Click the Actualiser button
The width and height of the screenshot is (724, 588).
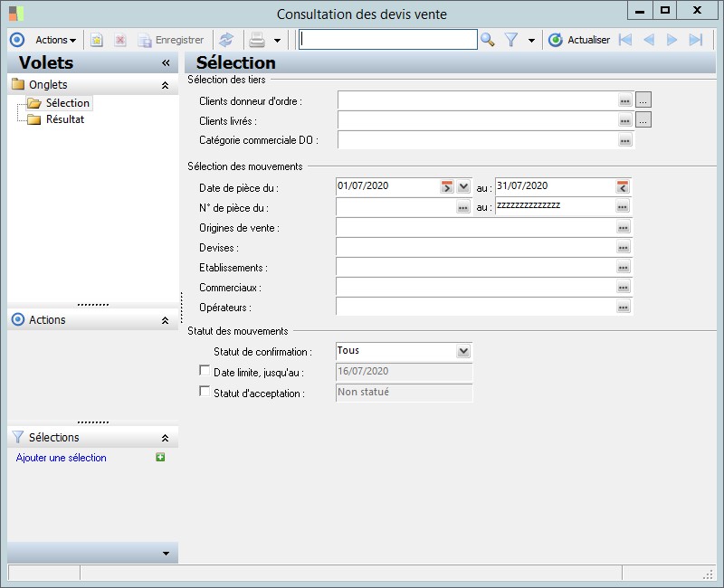click(x=579, y=40)
